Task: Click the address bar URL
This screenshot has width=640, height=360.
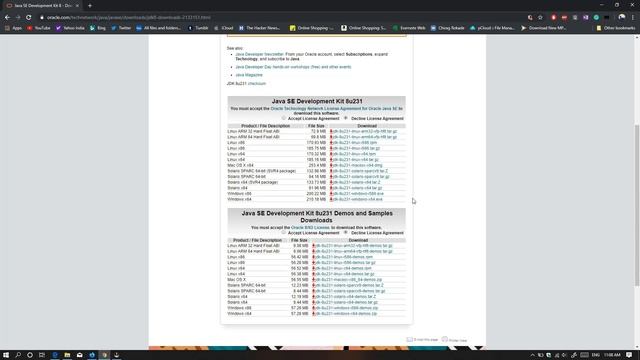Action: click(129, 18)
